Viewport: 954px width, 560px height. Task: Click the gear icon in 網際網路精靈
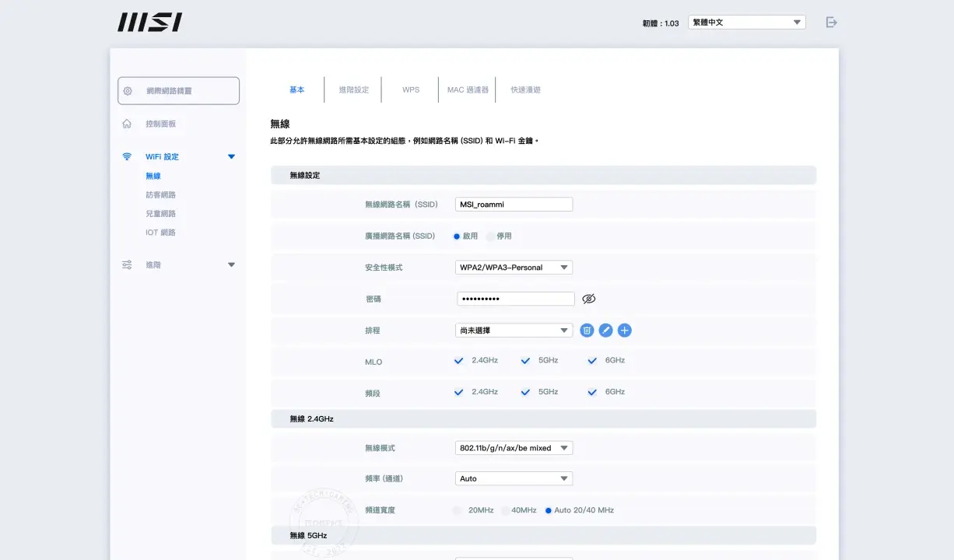pos(128,91)
